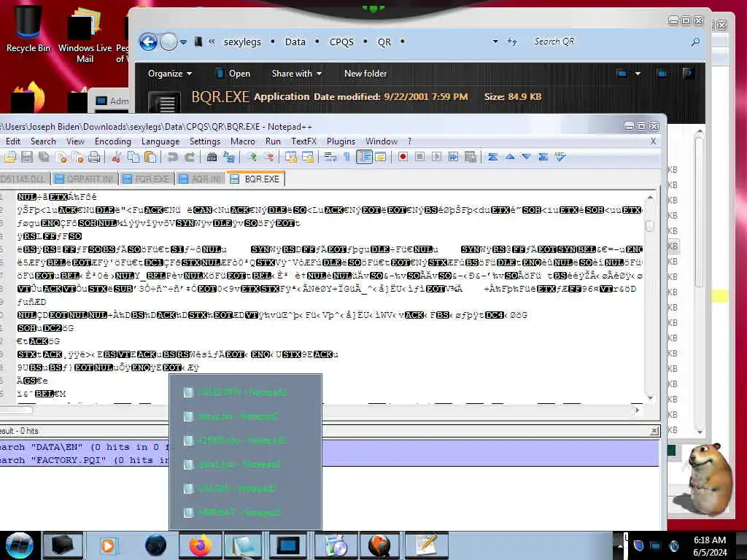The height and width of the screenshot is (560, 747).
Task: Open the address bar history dropdown in Explorer
Action: [495, 42]
